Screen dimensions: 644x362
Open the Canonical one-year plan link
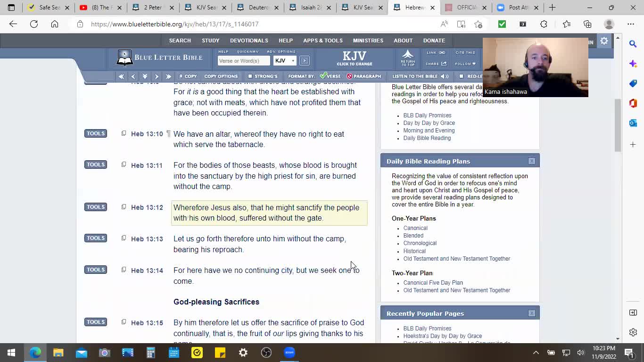415,228
